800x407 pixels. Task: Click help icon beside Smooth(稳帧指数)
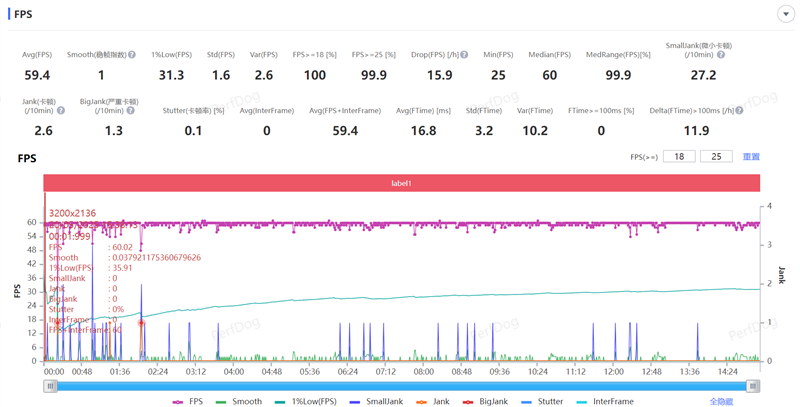132,55
